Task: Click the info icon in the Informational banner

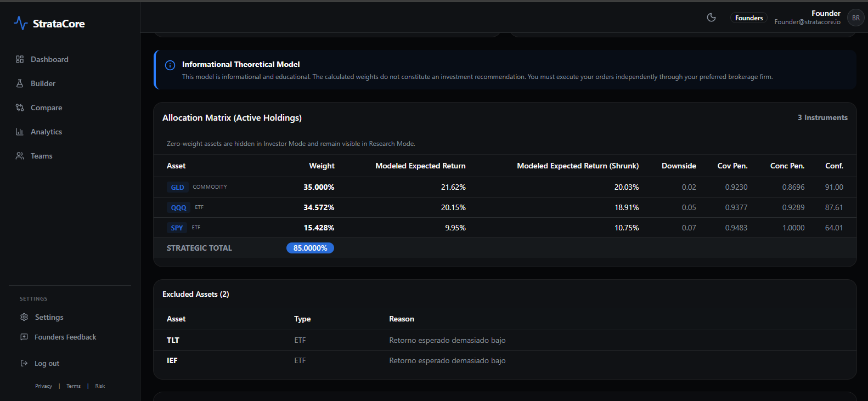Action: pos(170,65)
